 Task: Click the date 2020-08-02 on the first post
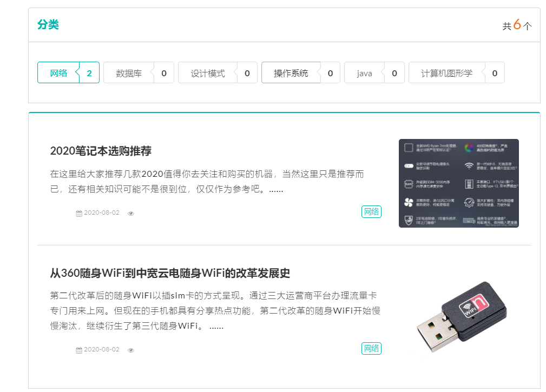click(x=102, y=213)
